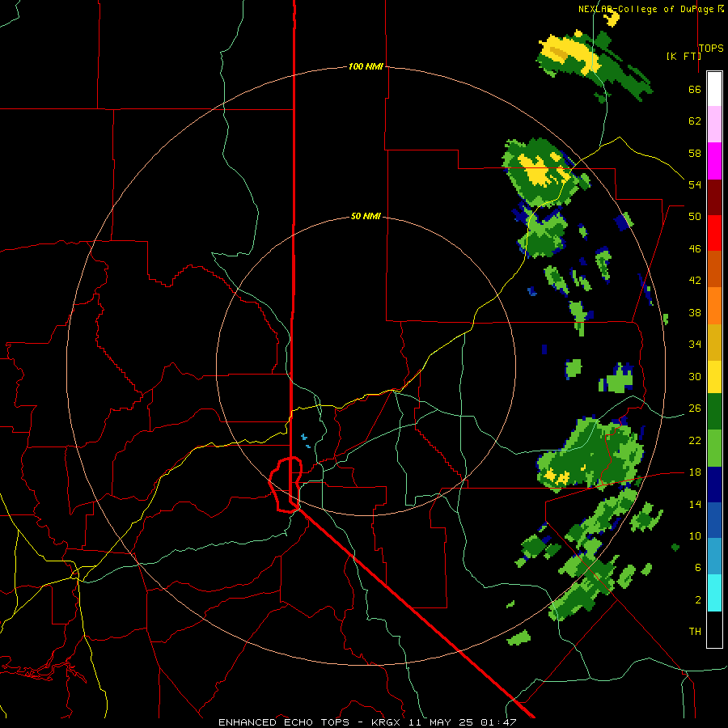Click the '11 MAY 25' date text

click(442, 722)
